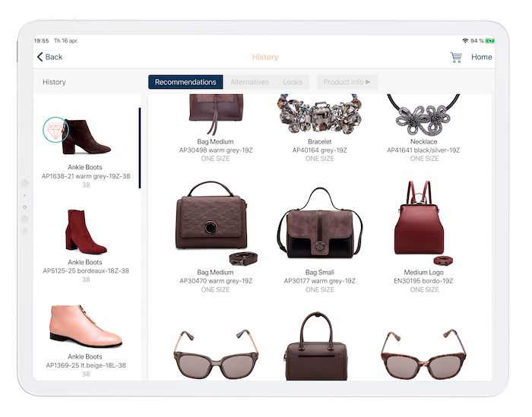Go to Home
This screenshot has height=417, width=532.
point(481,57)
